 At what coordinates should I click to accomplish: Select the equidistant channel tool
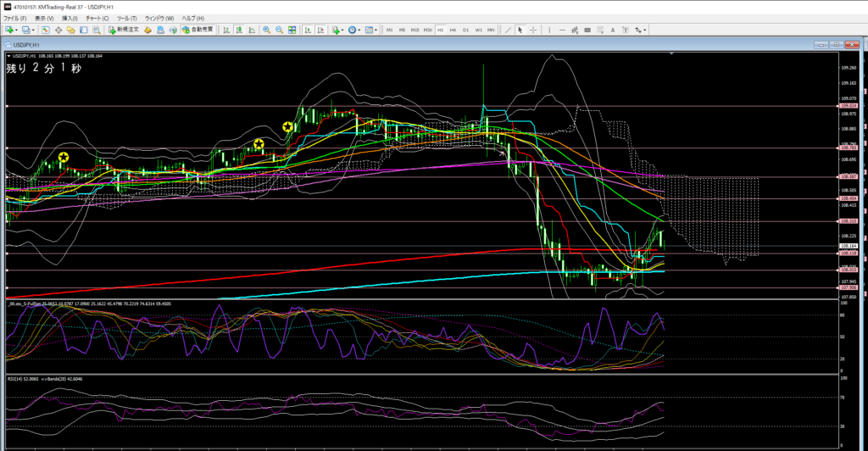point(575,30)
